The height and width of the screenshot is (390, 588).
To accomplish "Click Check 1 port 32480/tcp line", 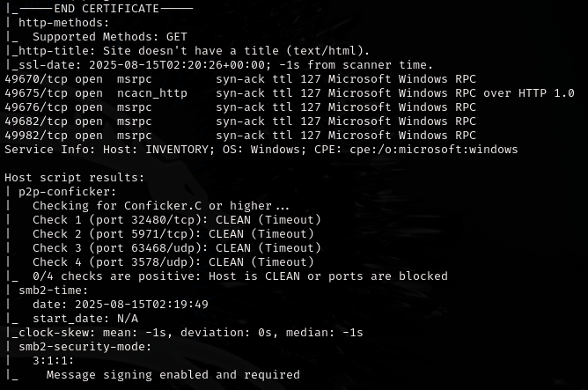I will click(x=176, y=219).
